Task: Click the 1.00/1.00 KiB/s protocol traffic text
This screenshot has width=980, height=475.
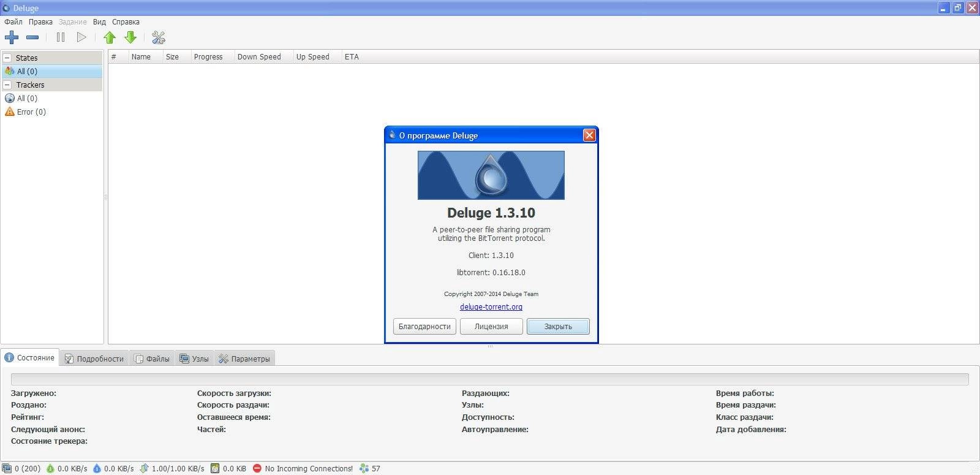Action: [x=178, y=468]
